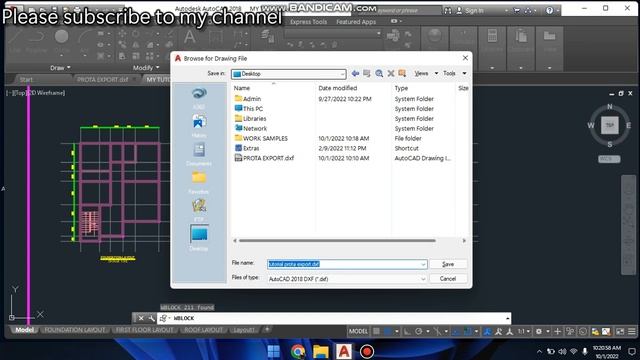Open Google Chrome from taskbar

[298, 351]
